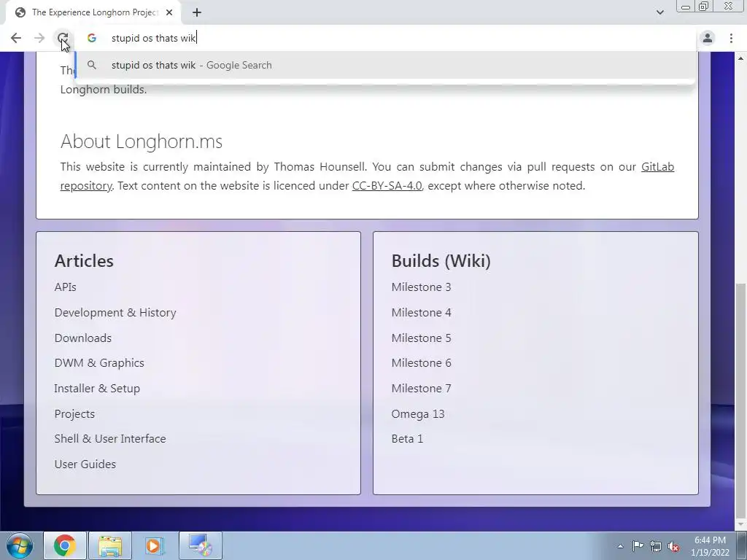The image size is (747, 560).
Task: Open the Beta 1 builds page
Action: pyautogui.click(x=407, y=438)
